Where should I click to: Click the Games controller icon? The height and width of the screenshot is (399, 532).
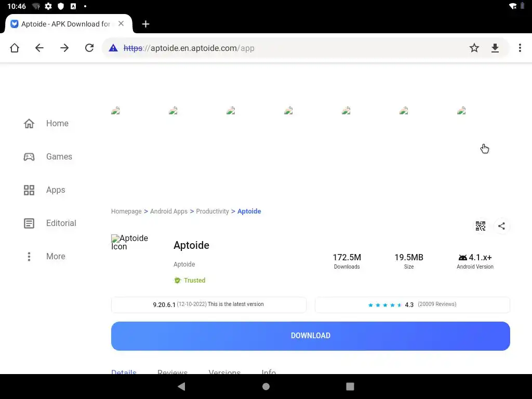coord(29,156)
